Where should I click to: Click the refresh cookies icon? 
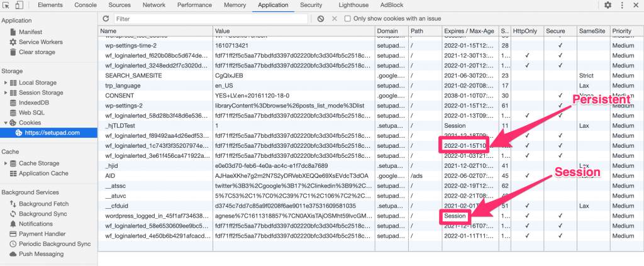pyautogui.click(x=106, y=19)
